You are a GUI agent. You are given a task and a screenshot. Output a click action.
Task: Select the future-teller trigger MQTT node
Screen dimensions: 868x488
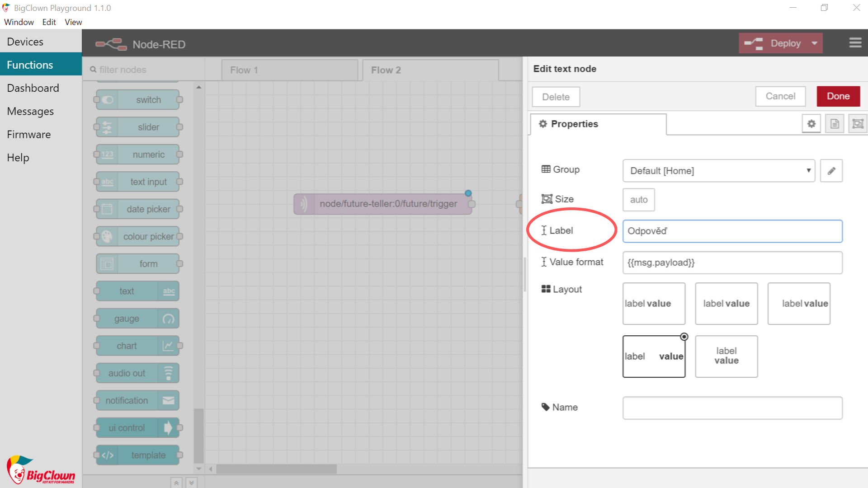[383, 204]
